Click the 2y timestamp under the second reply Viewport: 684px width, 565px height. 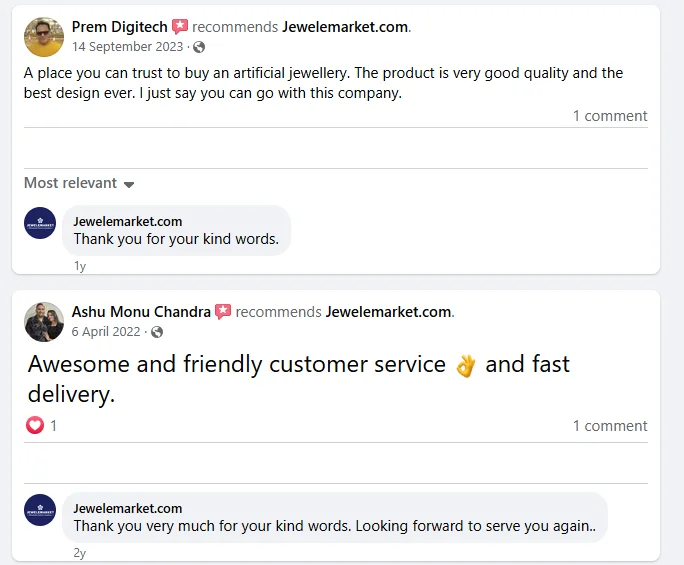pos(79,553)
